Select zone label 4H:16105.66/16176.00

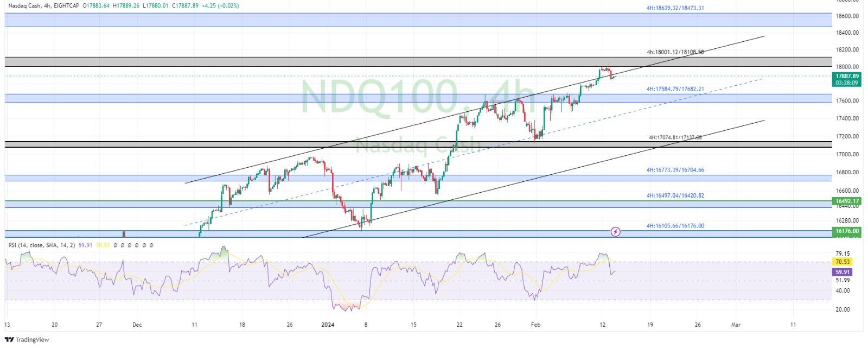point(675,226)
